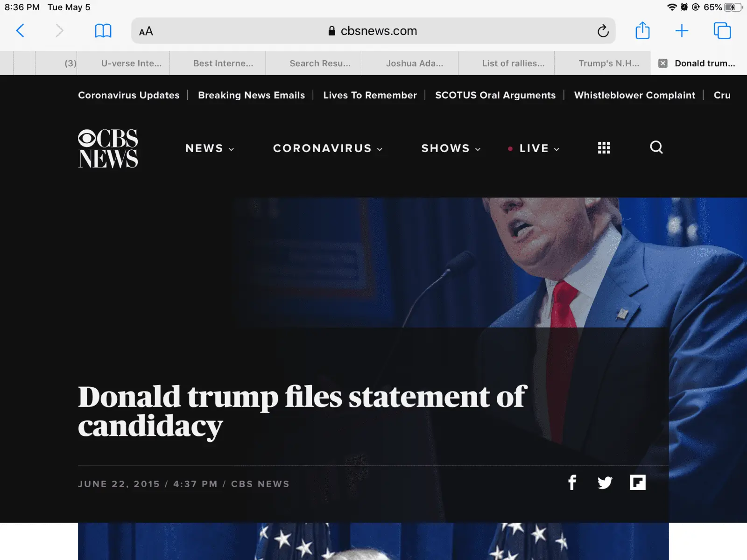Reload the cbsnews.com page

click(x=603, y=31)
